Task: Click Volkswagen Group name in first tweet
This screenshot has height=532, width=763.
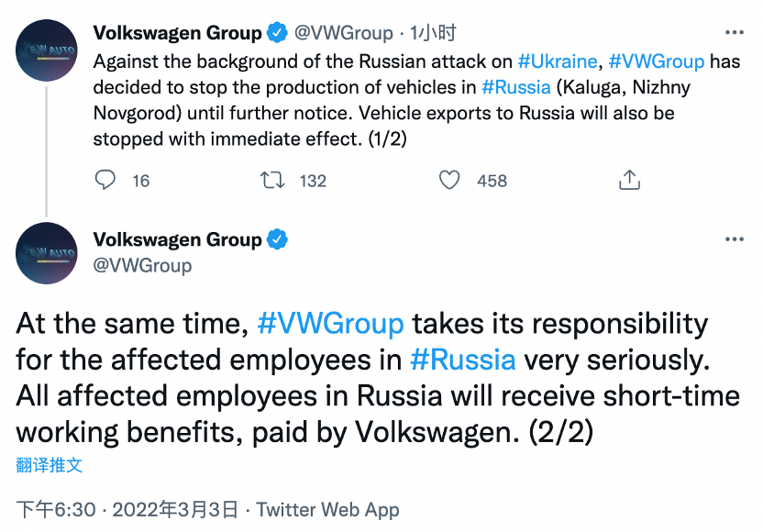Action: click(177, 34)
